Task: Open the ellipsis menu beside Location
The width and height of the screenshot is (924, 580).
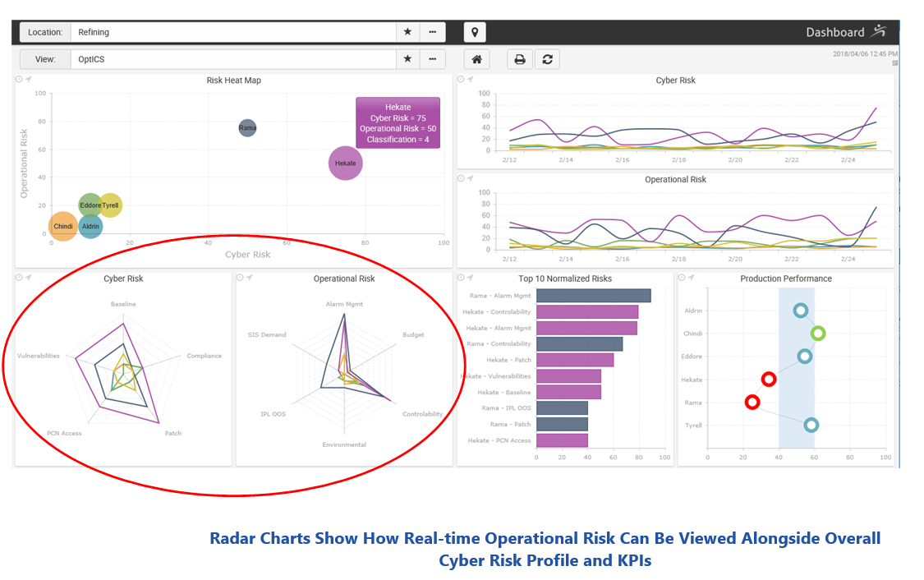Action: coord(433,32)
